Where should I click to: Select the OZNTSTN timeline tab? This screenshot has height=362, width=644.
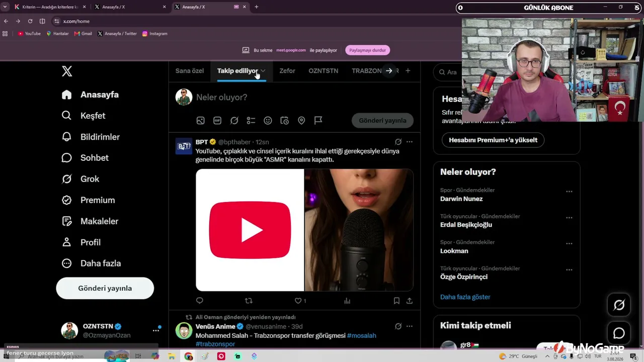point(324,71)
